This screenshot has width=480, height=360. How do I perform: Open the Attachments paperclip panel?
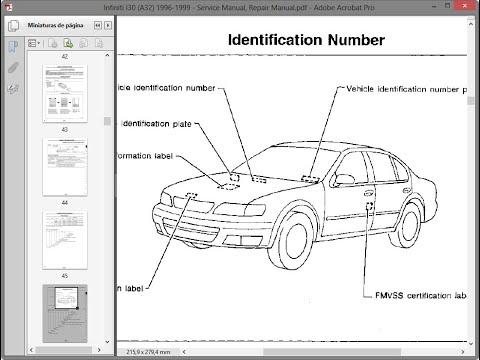[x=13, y=68]
